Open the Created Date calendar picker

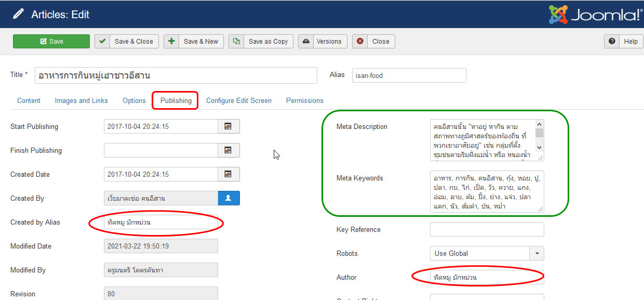229,174
